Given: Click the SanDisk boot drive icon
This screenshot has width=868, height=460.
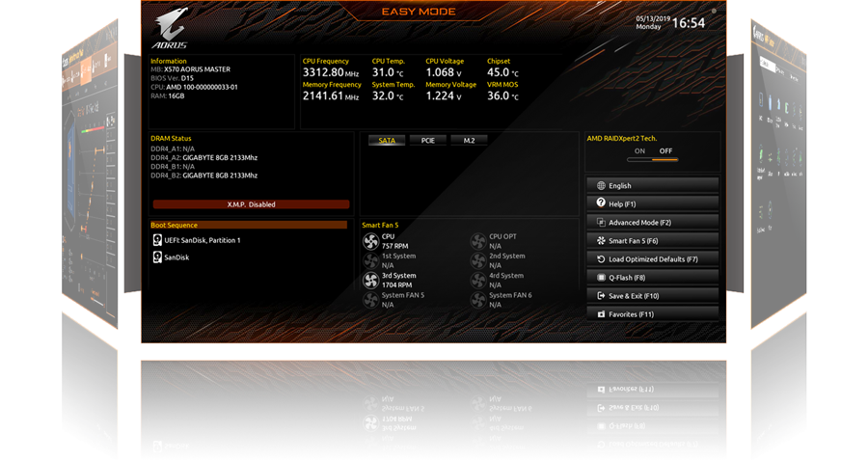Looking at the screenshot, I should [x=157, y=257].
